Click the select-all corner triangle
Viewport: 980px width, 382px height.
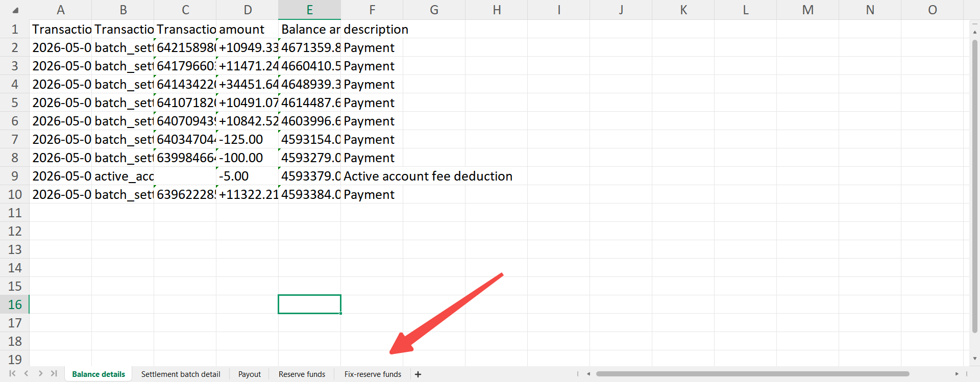(15, 10)
